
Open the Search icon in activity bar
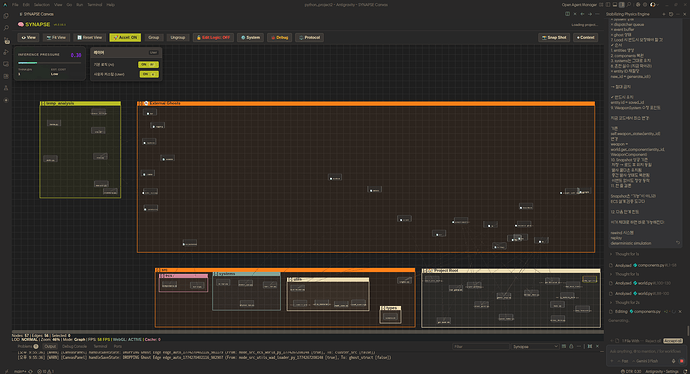(6, 28)
